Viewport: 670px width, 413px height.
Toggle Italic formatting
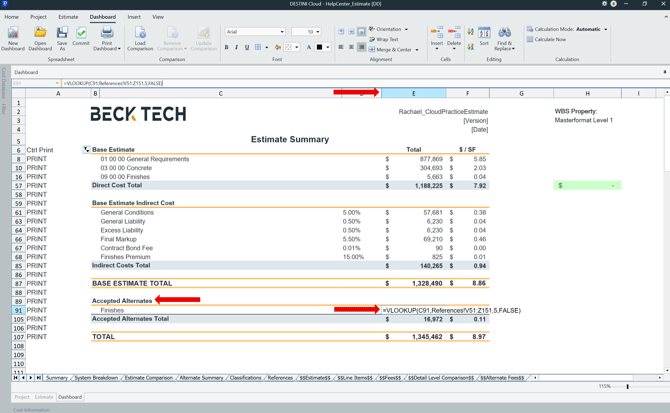(x=237, y=47)
